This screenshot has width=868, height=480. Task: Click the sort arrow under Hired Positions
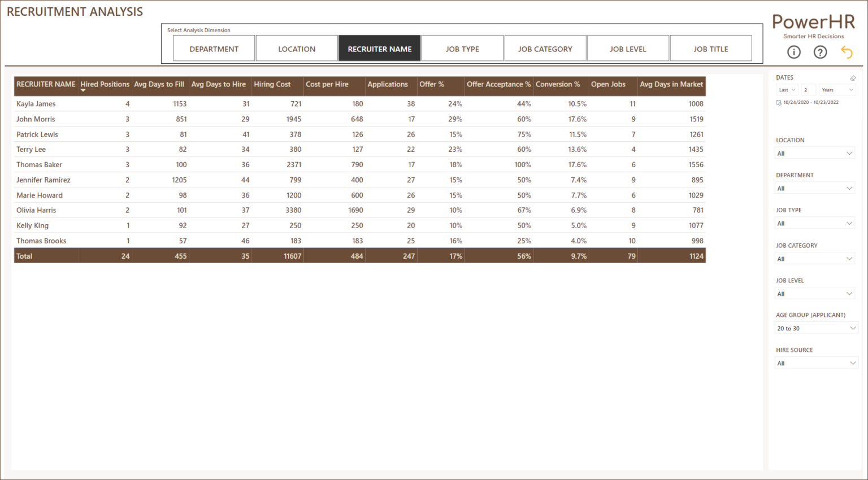[83, 90]
